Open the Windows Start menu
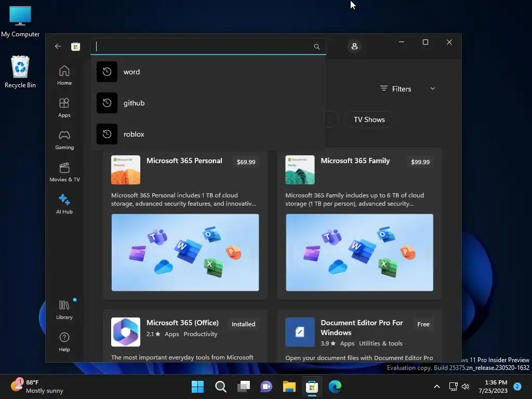Image resolution: width=532 pixels, height=399 pixels. point(197,387)
